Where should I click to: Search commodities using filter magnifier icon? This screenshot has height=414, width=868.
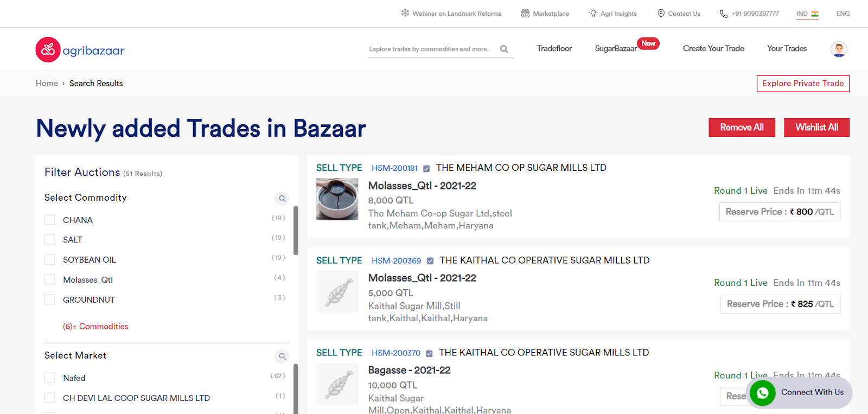(282, 199)
